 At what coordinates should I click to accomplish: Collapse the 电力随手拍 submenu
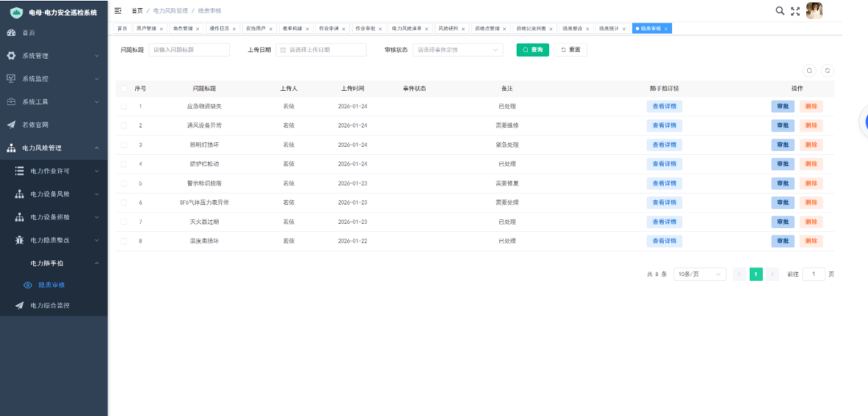(x=96, y=263)
